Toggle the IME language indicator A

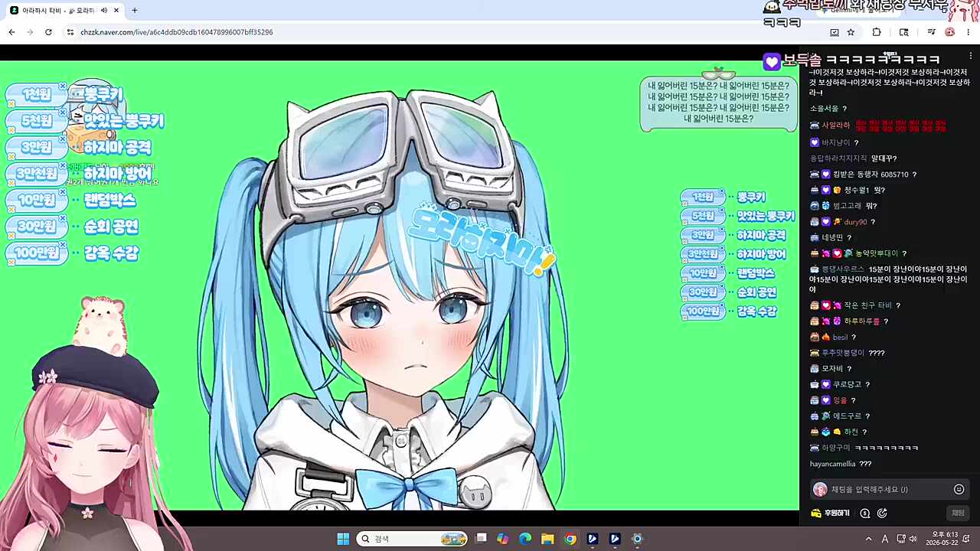click(885, 539)
